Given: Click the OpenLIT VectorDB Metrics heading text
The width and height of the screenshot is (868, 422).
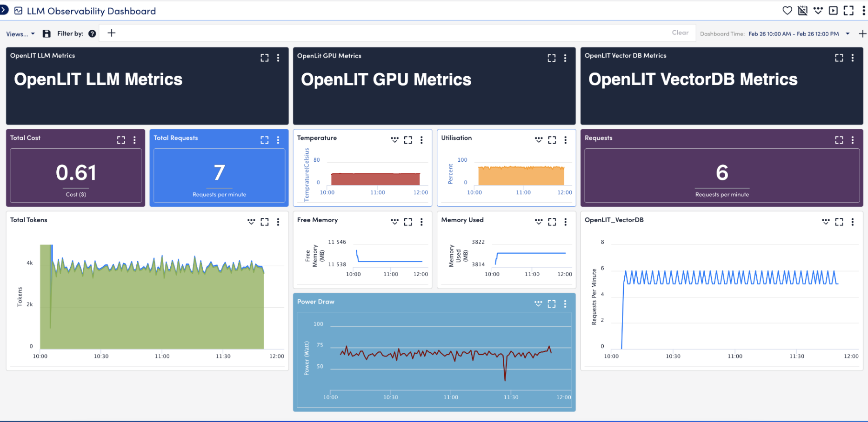Looking at the screenshot, I should point(693,79).
